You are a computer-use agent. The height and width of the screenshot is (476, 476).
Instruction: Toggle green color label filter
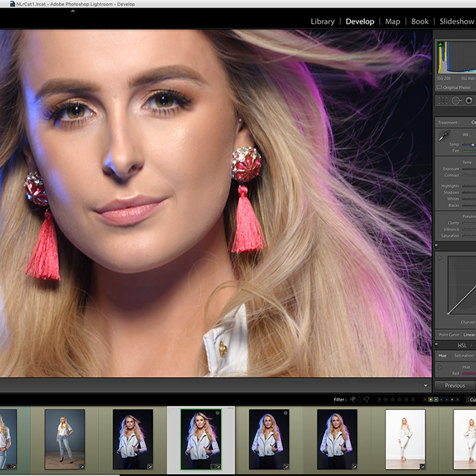436,400
